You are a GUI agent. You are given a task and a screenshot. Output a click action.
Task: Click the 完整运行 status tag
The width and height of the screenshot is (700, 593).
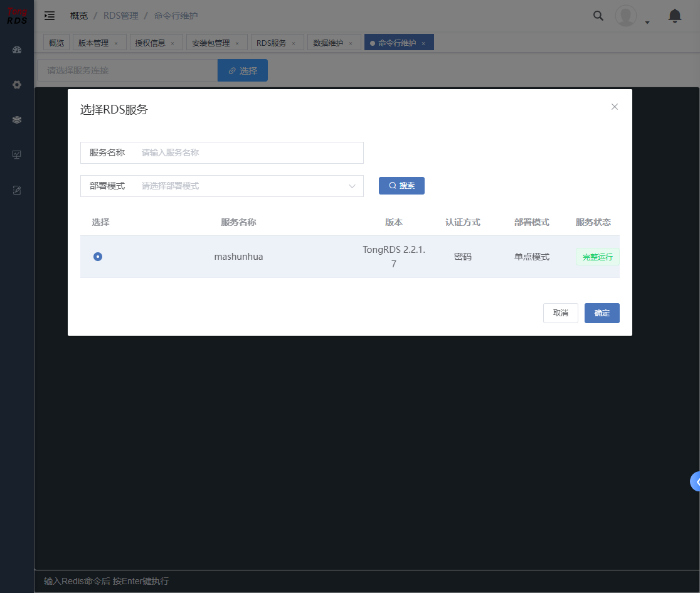pyautogui.click(x=597, y=257)
